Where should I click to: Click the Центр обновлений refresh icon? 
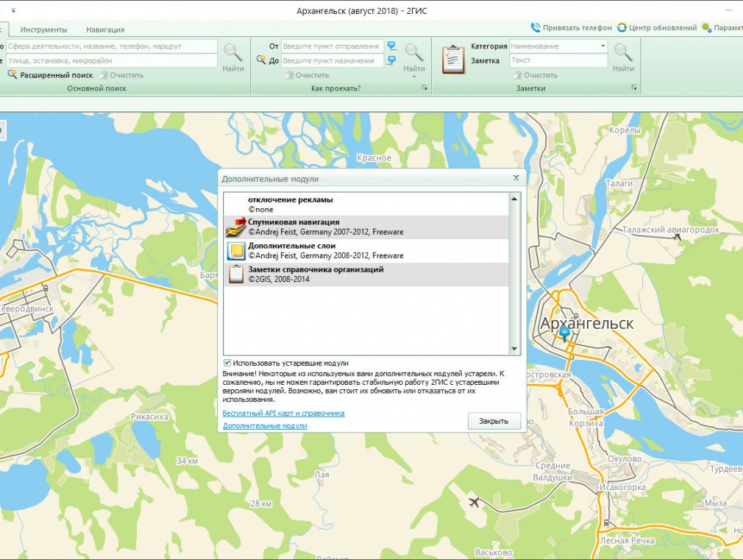click(x=622, y=27)
